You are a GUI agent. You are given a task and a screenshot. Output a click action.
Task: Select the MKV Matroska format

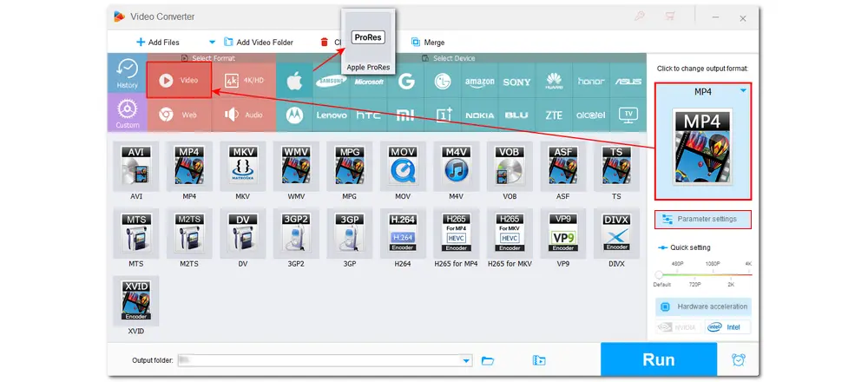tap(242, 166)
